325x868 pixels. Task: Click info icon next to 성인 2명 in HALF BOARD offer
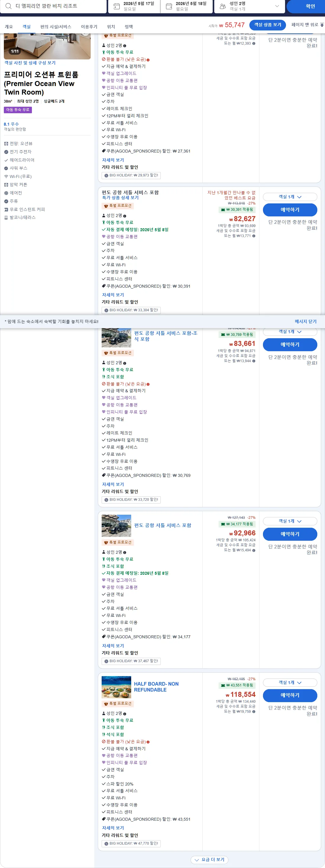(x=125, y=714)
